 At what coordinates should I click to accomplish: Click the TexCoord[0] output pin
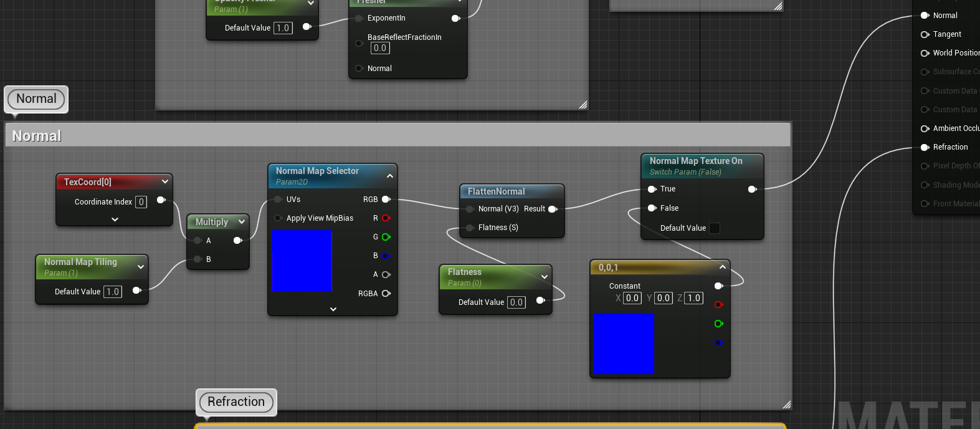[x=161, y=200]
